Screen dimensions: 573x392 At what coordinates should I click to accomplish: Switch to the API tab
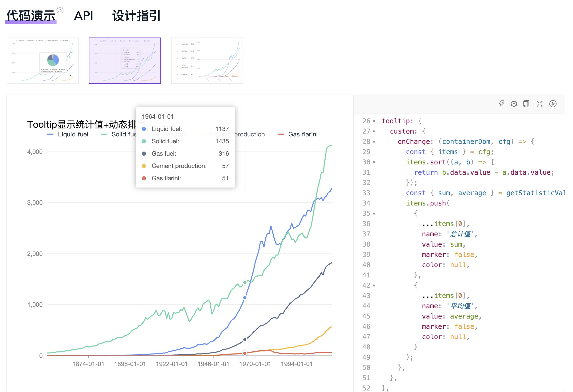click(84, 16)
